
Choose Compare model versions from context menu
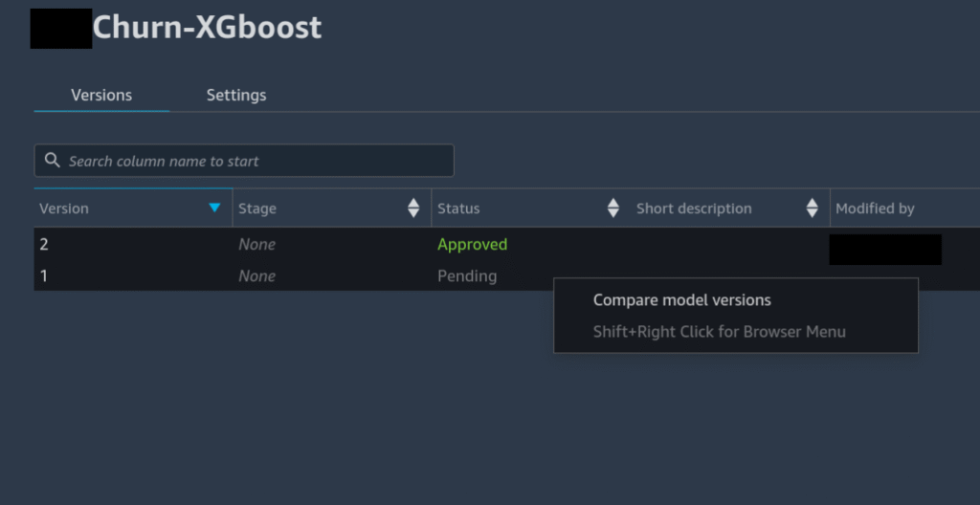[681, 300]
